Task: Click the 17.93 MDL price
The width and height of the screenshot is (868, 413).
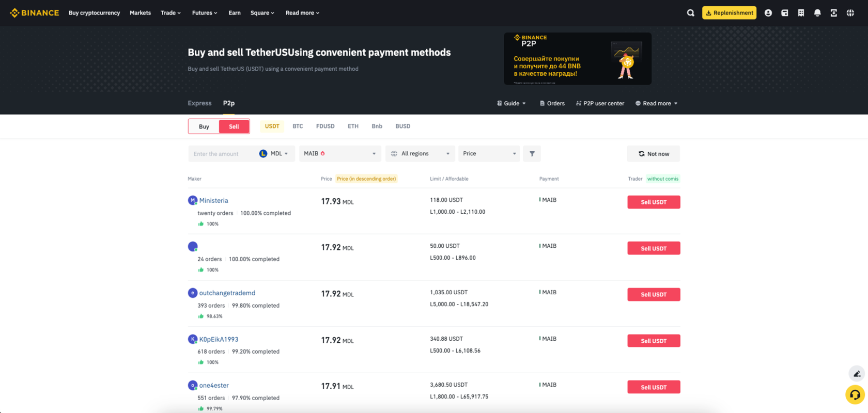Action: coord(337,201)
